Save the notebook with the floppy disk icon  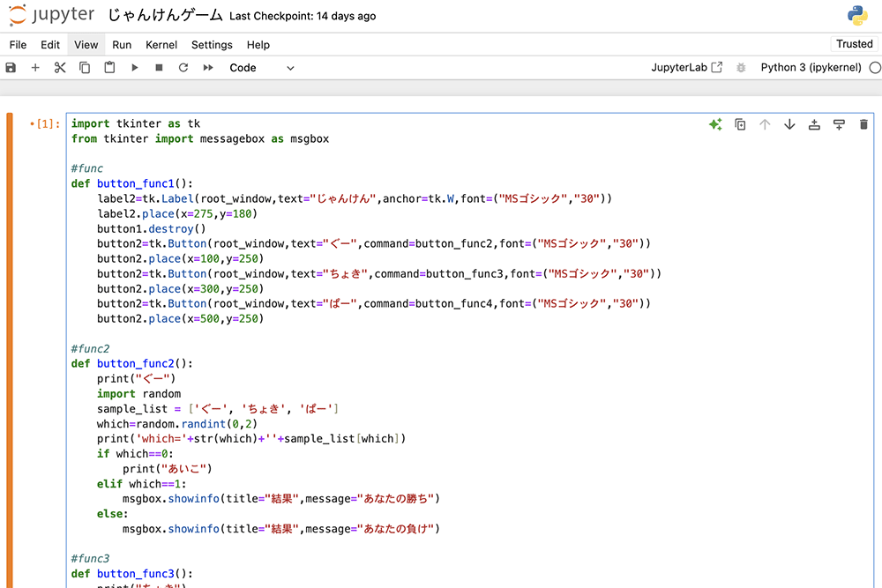(x=11, y=68)
